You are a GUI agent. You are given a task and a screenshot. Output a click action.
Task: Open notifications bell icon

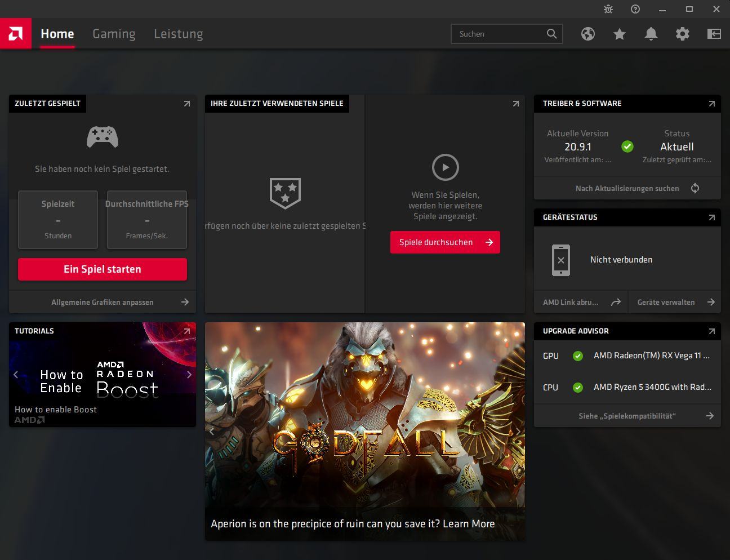coord(651,34)
